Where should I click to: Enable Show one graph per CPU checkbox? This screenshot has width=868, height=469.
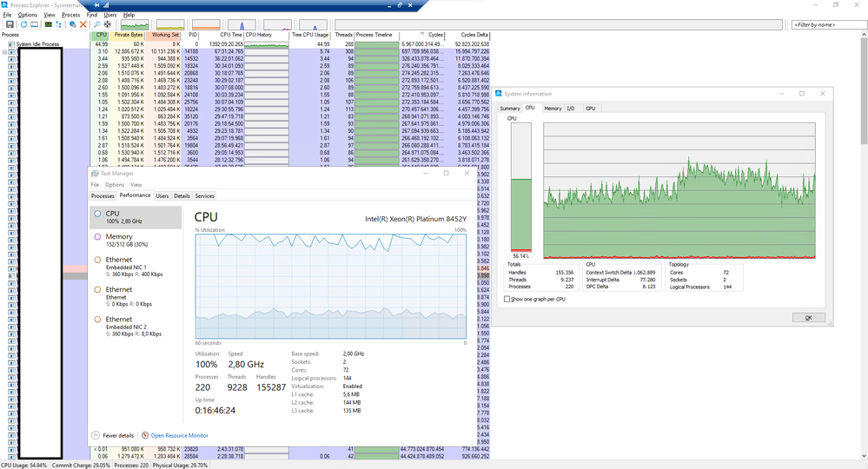[507, 299]
